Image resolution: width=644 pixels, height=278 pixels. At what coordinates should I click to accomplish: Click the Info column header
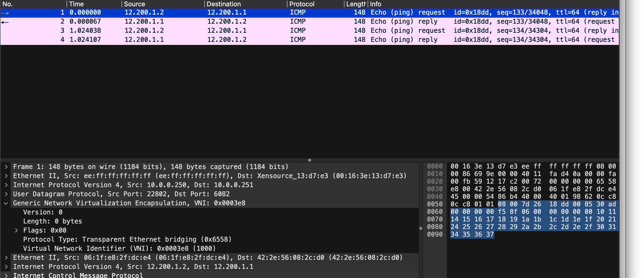point(375,4)
